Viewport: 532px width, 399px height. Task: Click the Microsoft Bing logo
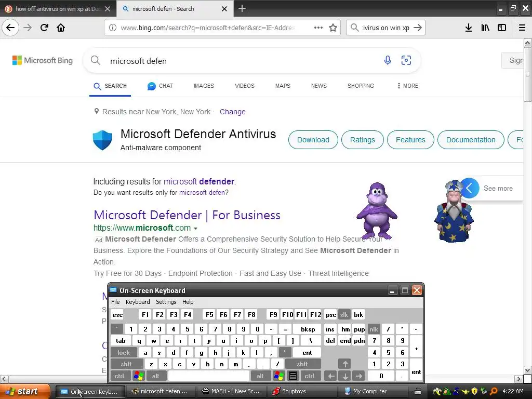[x=43, y=60]
